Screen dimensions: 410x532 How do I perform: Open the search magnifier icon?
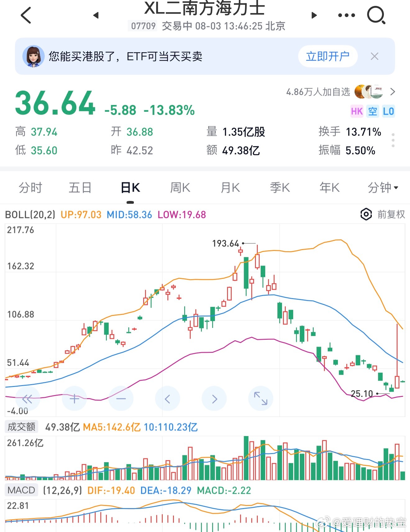pos(376,15)
